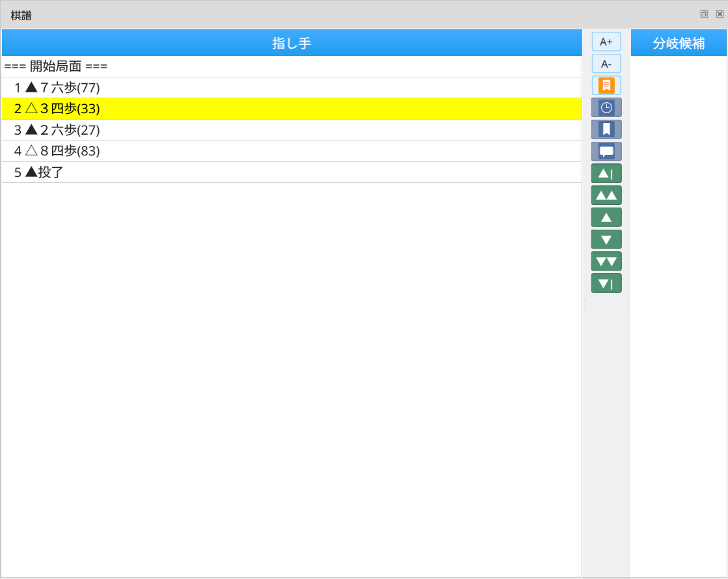Toggle the comment speech bubble button

(606, 152)
